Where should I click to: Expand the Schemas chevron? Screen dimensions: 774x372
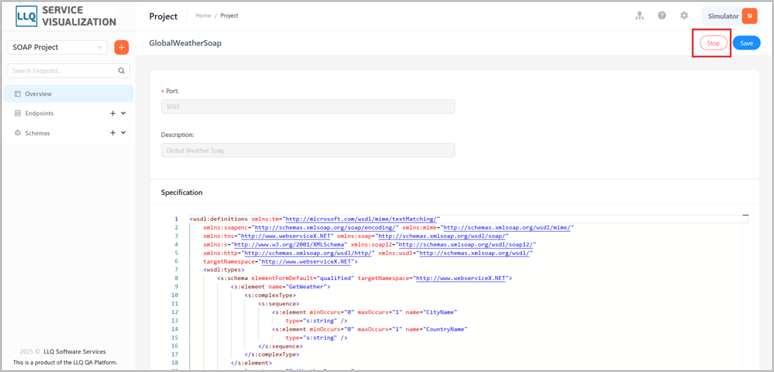pos(123,133)
